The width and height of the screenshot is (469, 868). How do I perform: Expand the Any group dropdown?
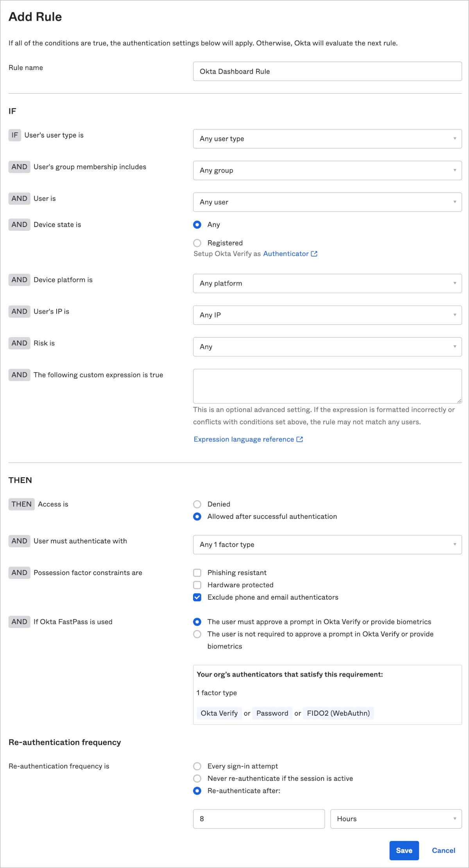pyautogui.click(x=327, y=170)
